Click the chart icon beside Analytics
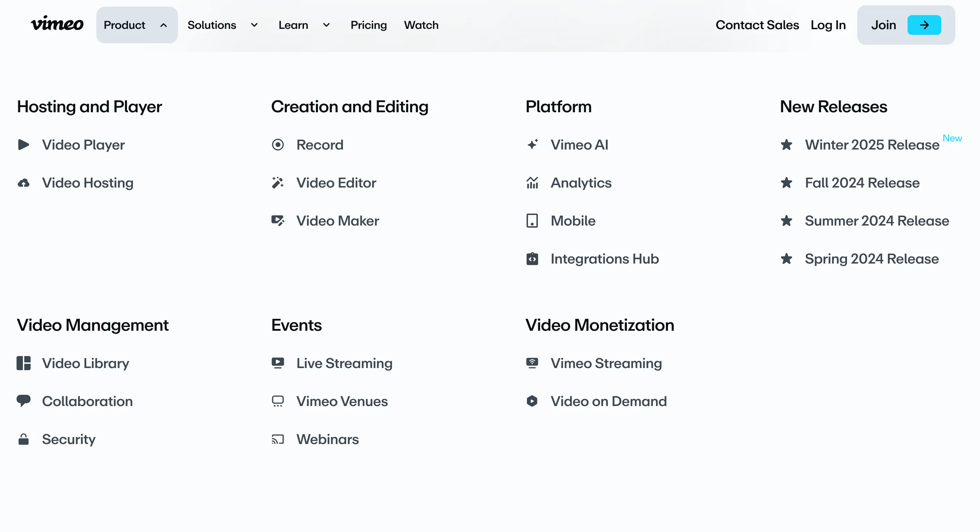 pyautogui.click(x=532, y=183)
